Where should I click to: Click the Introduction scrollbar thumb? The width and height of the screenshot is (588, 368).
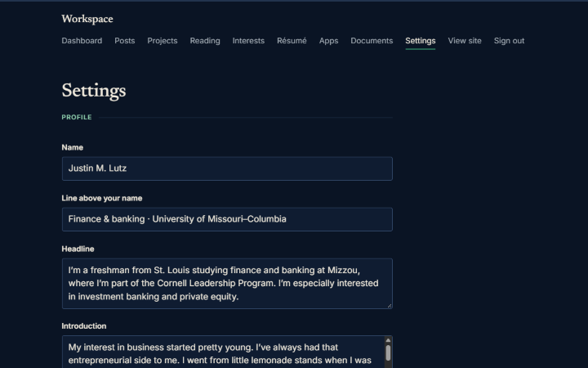tap(388, 353)
